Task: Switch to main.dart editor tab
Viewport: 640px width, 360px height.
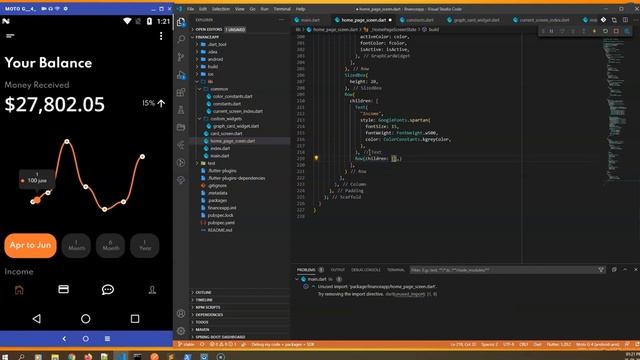Action: (x=310, y=20)
